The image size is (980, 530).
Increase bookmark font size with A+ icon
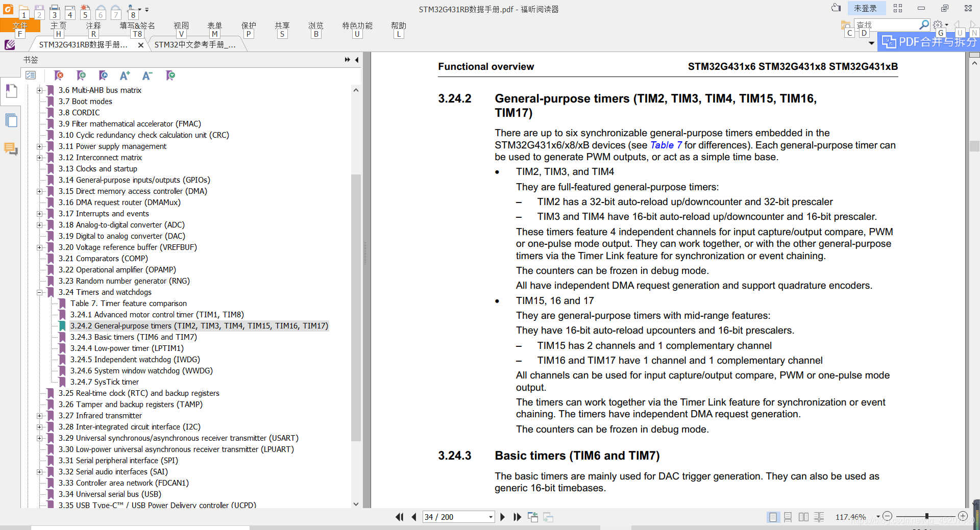(125, 75)
